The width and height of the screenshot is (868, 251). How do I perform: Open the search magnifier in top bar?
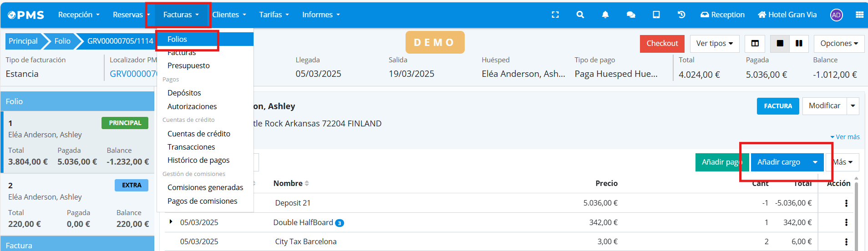click(580, 15)
